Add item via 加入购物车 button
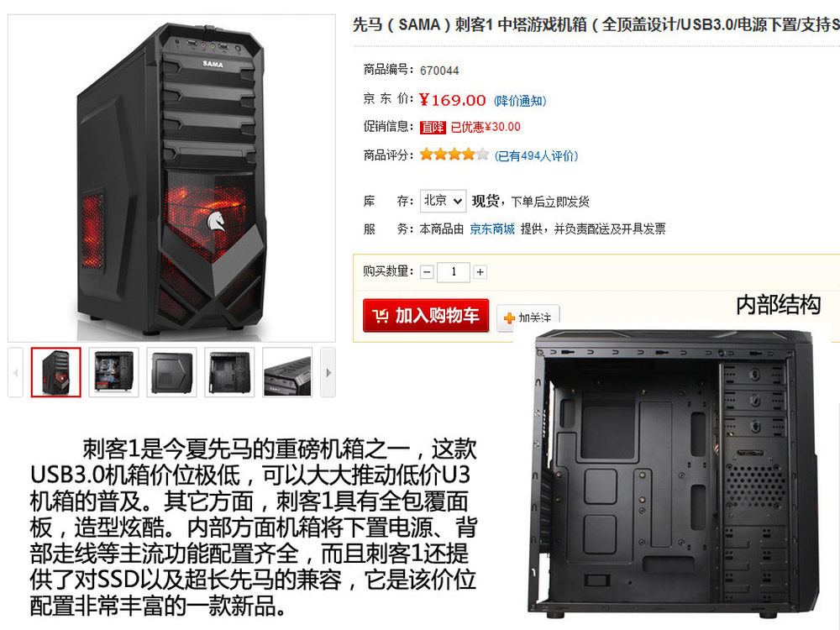The height and width of the screenshot is (630, 840). pyautogui.click(x=426, y=316)
